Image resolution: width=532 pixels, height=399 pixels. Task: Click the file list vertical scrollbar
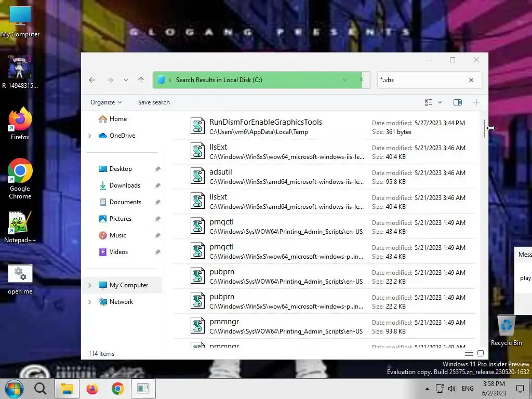pyautogui.click(x=485, y=128)
